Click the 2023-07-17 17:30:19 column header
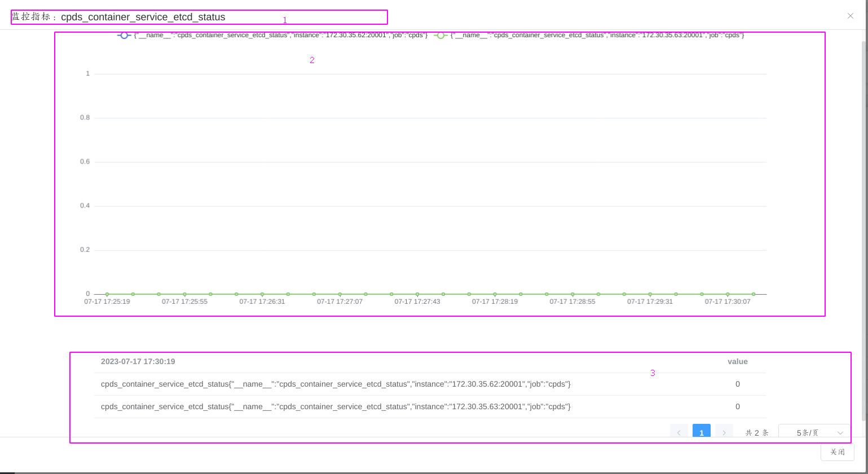This screenshot has height=474, width=868. coord(138,362)
